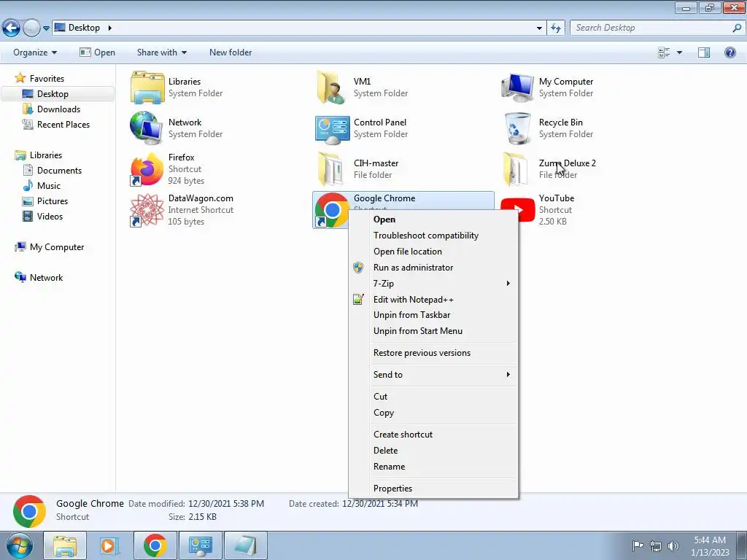This screenshot has height=560, width=747.
Task: Click the network tray icon
Action: (x=656, y=545)
